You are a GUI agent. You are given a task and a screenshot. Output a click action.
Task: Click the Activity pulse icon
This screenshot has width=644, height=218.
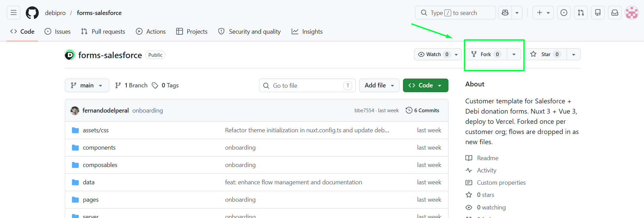click(469, 170)
